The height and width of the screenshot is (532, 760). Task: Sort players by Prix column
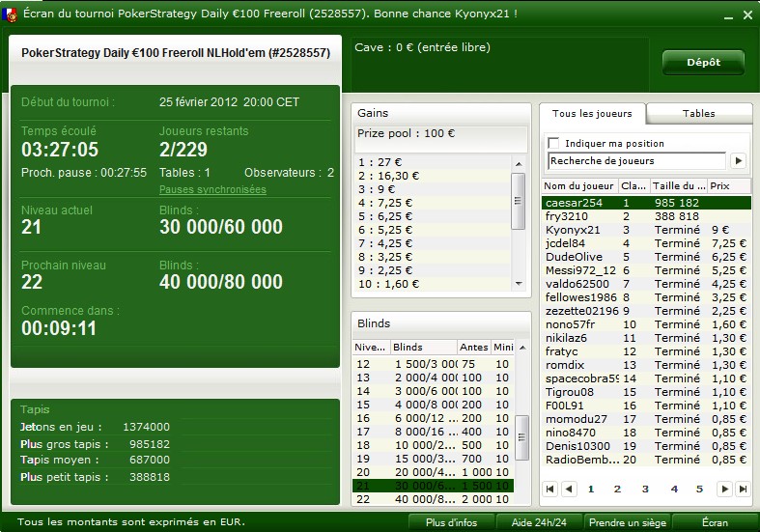coord(729,186)
